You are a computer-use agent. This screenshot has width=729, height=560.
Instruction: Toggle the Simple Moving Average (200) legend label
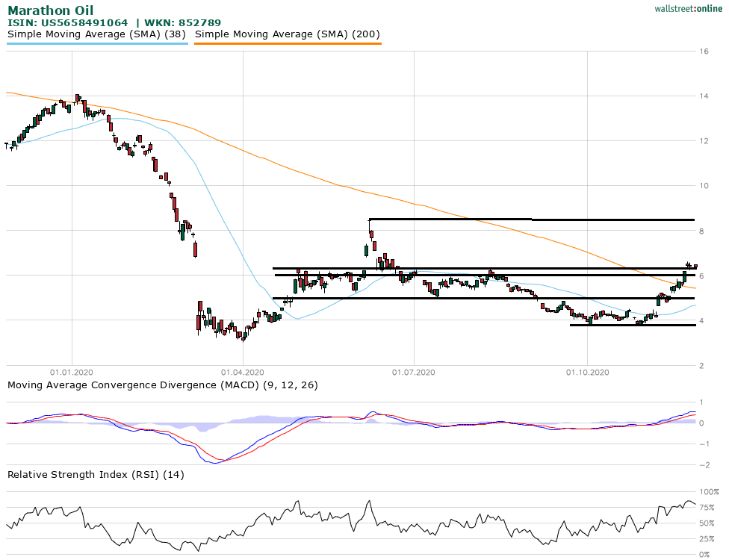click(288, 34)
